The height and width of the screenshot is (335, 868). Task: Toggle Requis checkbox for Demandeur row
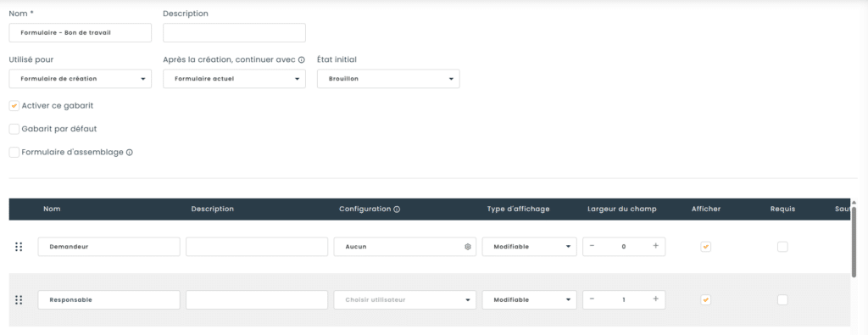[782, 247]
